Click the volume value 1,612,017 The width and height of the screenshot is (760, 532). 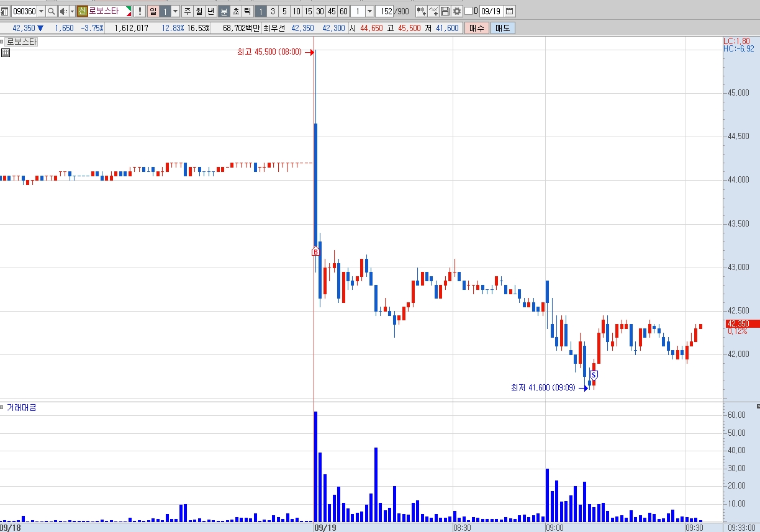click(x=131, y=28)
